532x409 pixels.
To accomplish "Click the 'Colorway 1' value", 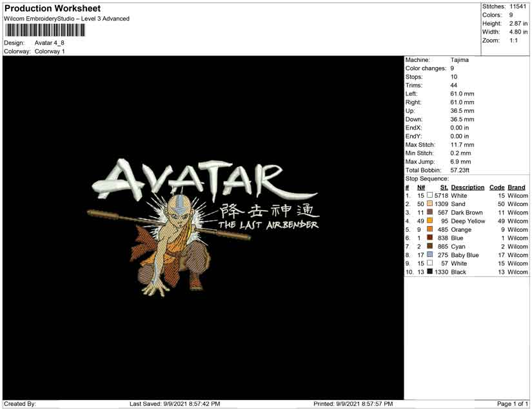I will (x=50, y=52).
